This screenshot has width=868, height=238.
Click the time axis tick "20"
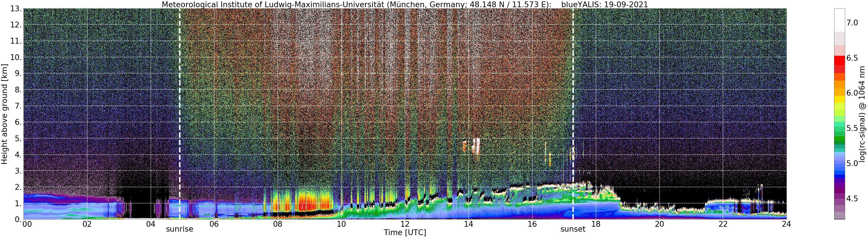point(659,224)
